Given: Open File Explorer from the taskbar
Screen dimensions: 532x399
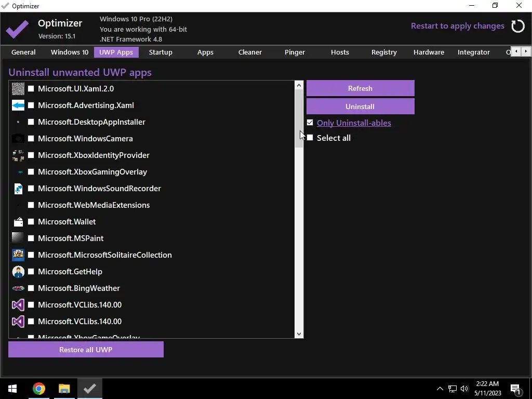Looking at the screenshot, I should [x=64, y=389].
